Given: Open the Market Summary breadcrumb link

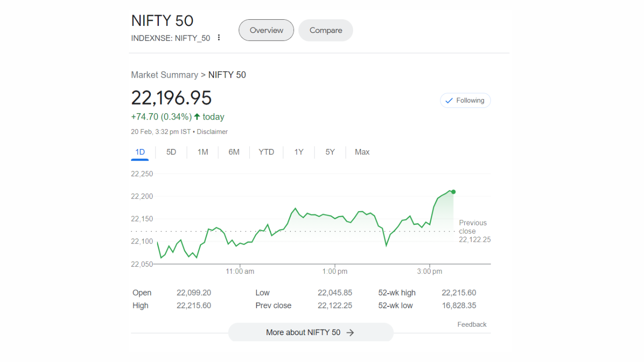Looking at the screenshot, I should 165,75.
